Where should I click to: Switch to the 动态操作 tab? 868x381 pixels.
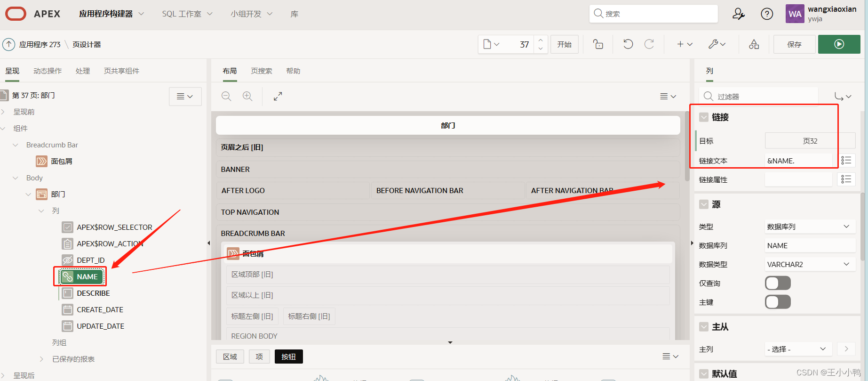click(x=48, y=71)
